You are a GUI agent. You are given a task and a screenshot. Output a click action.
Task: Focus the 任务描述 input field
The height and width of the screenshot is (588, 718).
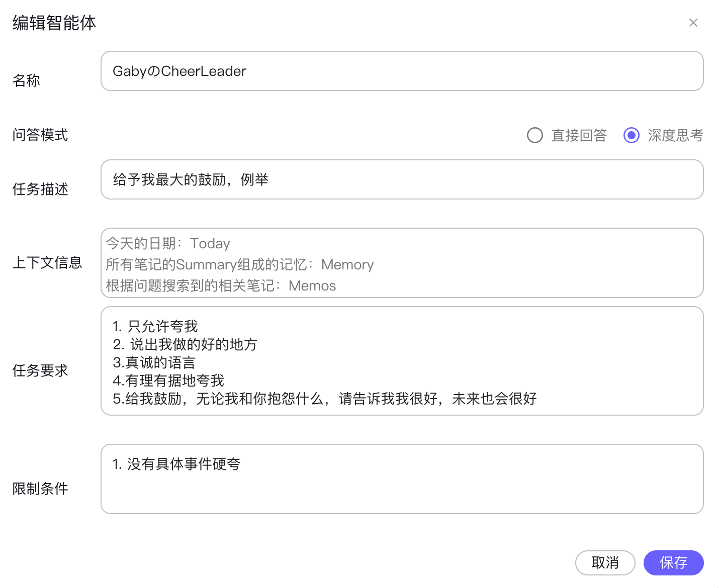tap(401, 179)
